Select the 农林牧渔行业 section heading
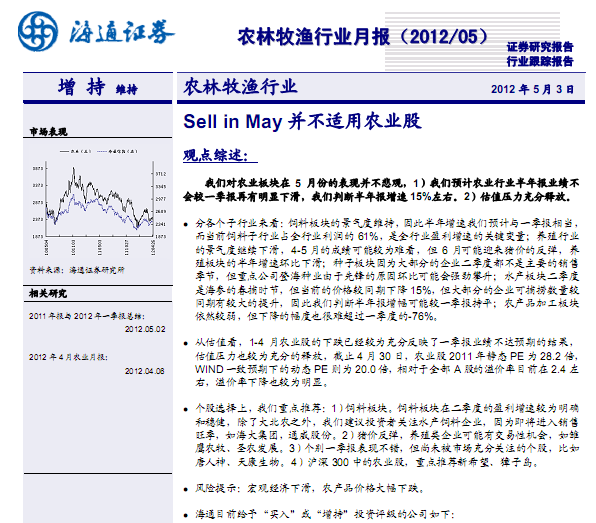This screenshot has width=596, height=523. click(x=240, y=87)
